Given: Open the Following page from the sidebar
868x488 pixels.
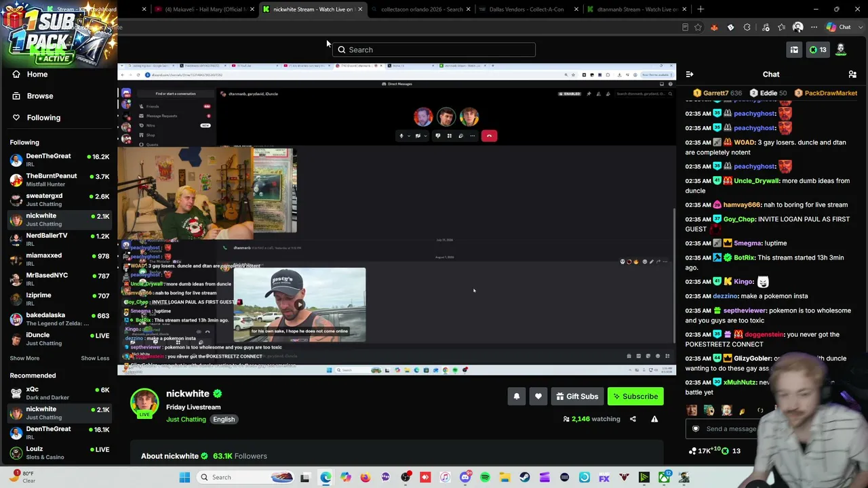Looking at the screenshot, I should [43, 117].
